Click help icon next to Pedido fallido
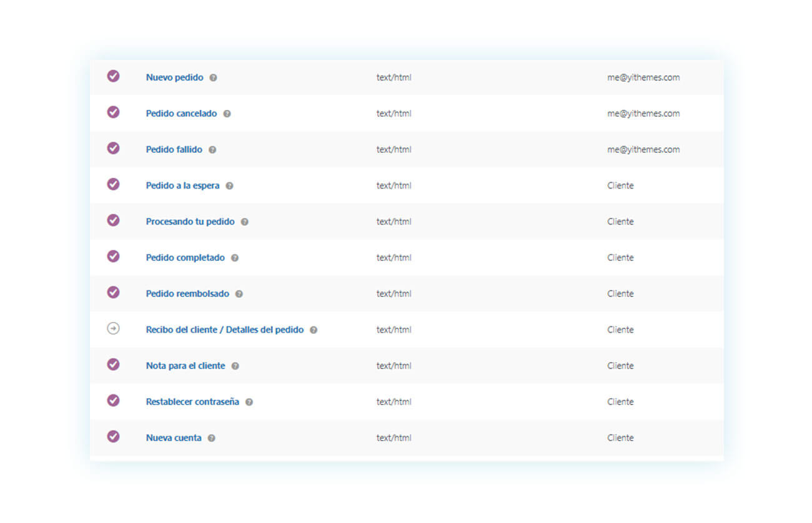812x523 pixels. 212,150
